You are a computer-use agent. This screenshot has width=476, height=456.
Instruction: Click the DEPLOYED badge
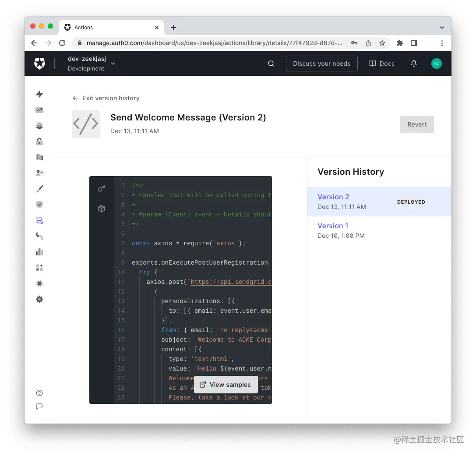[x=411, y=202]
